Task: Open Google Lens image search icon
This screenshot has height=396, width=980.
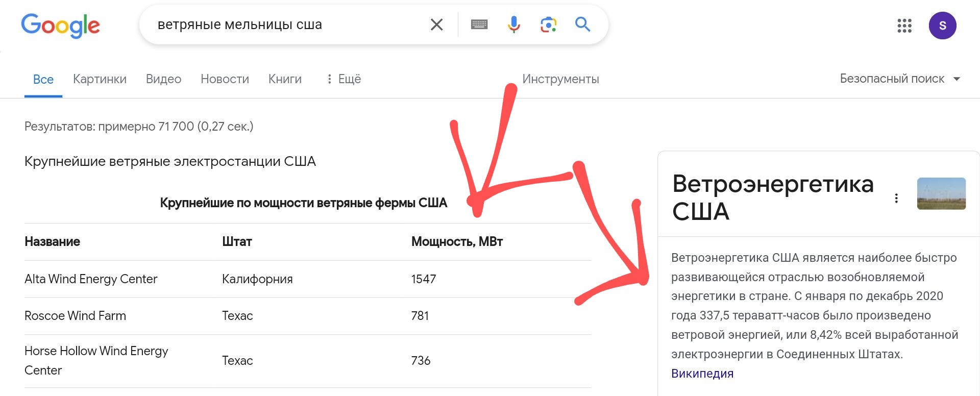Action: (548, 24)
